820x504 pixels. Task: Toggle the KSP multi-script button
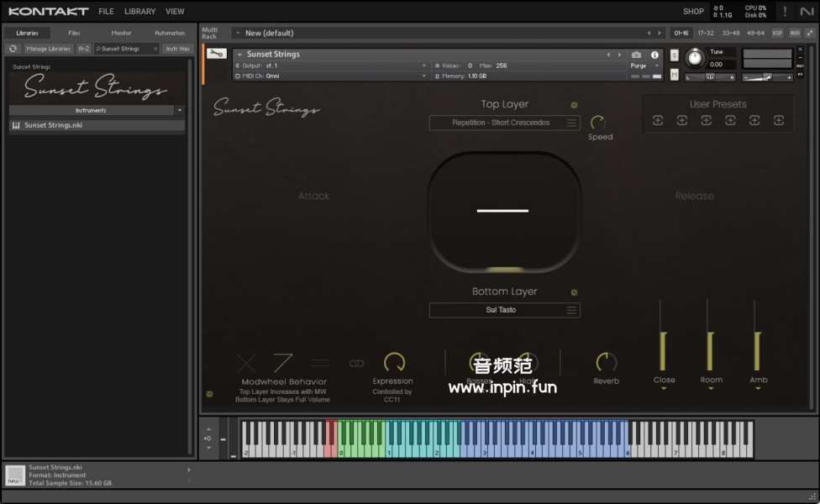(777, 33)
